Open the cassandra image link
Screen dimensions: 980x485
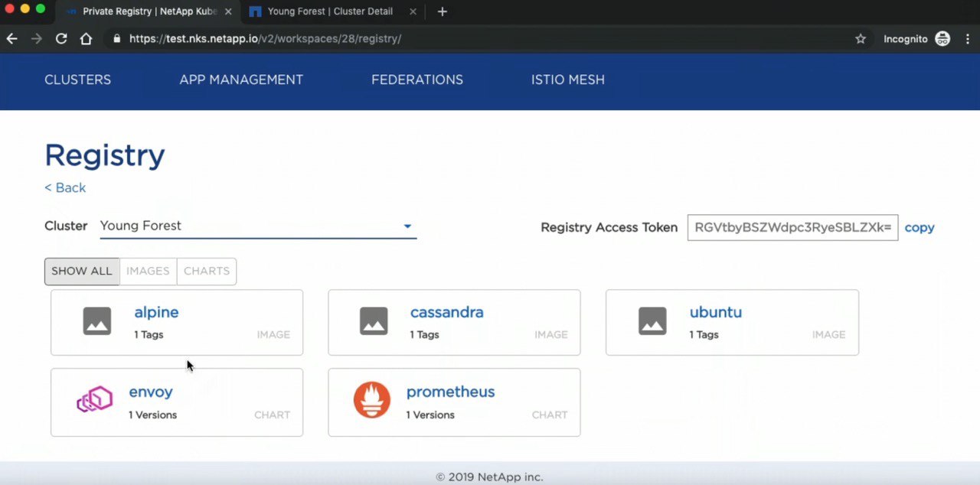point(446,312)
